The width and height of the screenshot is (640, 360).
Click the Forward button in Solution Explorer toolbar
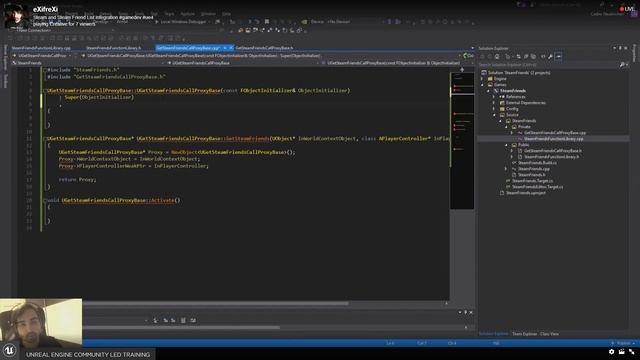pos(489,56)
